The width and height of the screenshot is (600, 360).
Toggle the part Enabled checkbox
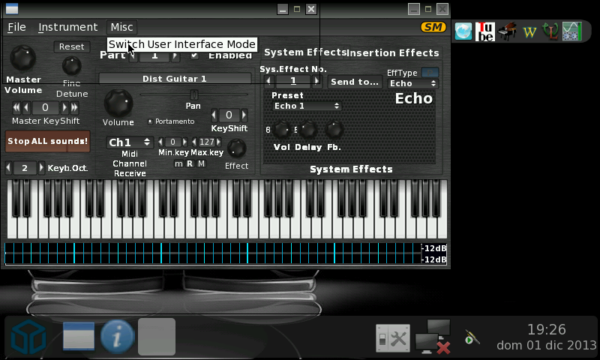[x=194, y=55]
